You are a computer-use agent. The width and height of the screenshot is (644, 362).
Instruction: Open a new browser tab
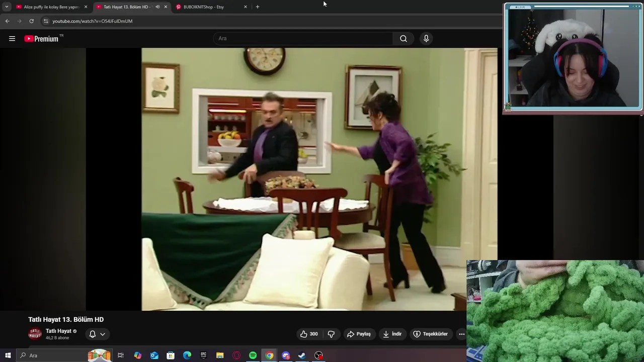click(x=258, y=7)
